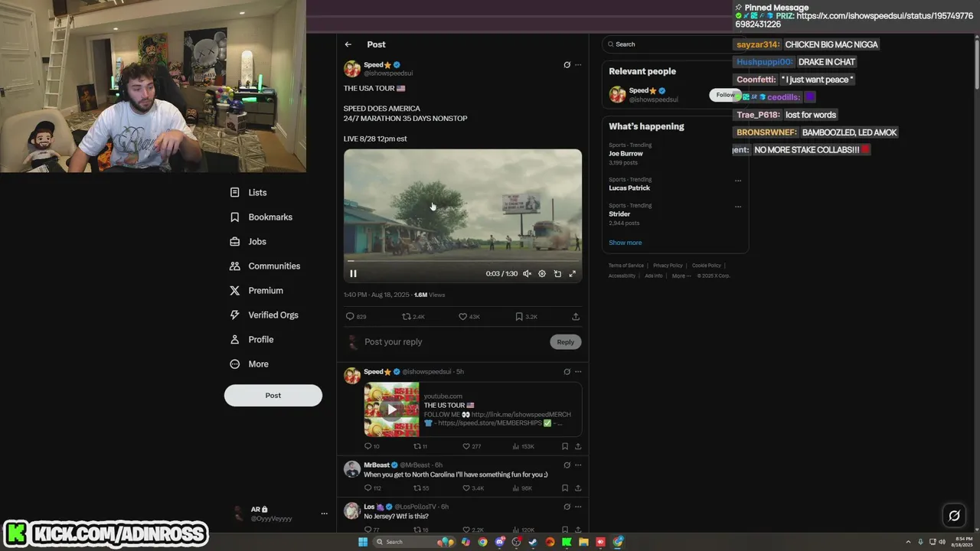Expand the More menu in sidebar
Viewport: 980px width, 551px height.
[x=250, y=364]
